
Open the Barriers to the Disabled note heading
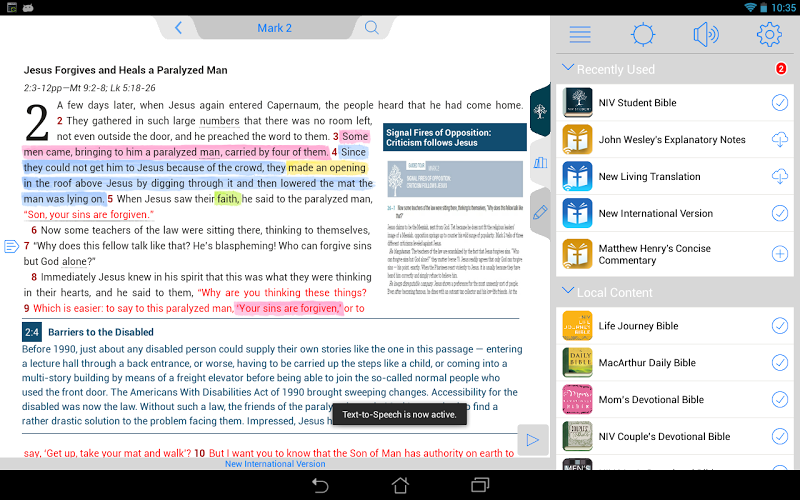point(101,332)
